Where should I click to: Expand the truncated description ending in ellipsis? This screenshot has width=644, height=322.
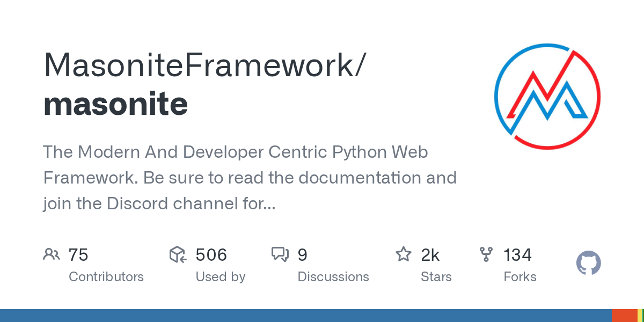coord(267,203)
